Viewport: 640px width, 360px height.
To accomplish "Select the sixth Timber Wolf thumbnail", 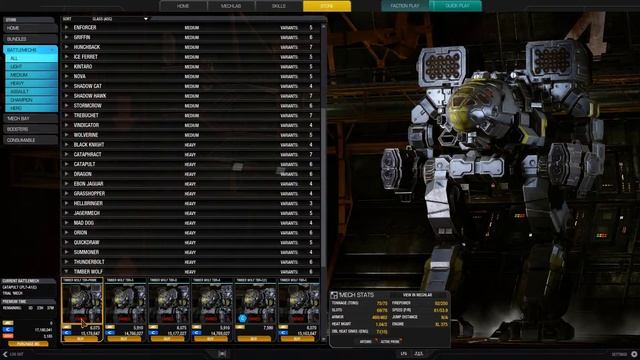I will (x=298, y=303).
